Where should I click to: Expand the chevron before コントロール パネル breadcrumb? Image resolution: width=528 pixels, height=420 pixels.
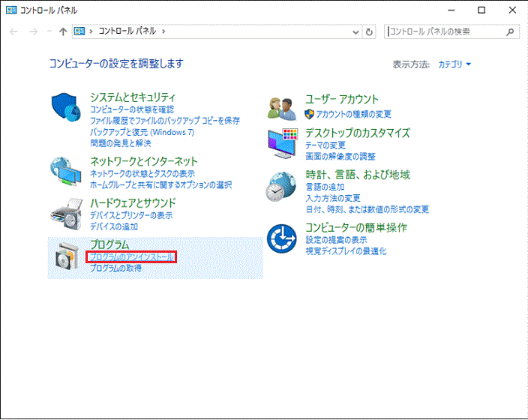coord(91,31)
